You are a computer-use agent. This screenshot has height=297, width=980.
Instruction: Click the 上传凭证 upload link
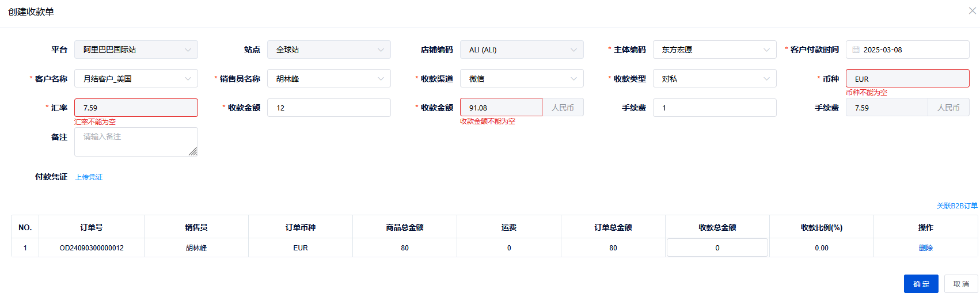(89, 177)
